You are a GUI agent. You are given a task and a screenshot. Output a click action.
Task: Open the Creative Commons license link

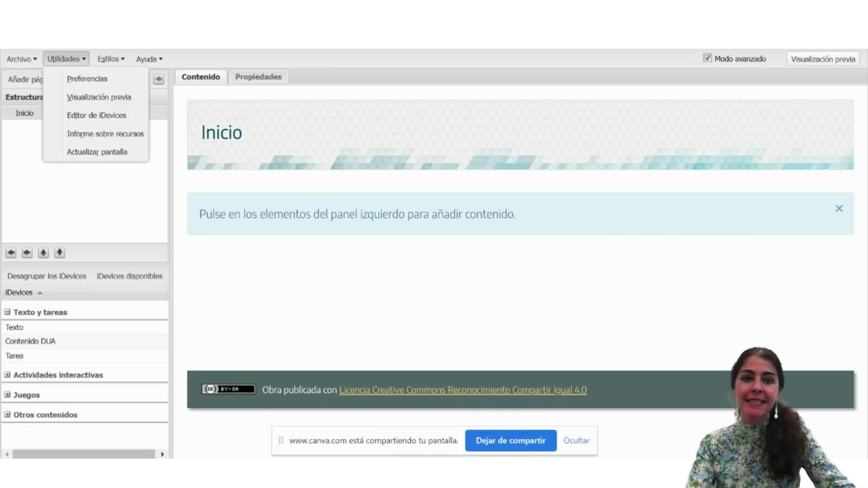coord(462,390)
